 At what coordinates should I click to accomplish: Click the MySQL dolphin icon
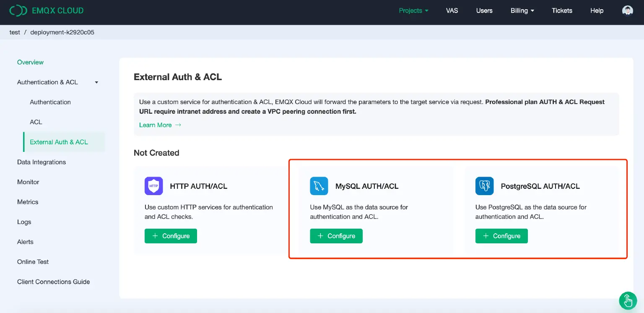point(319,186)
